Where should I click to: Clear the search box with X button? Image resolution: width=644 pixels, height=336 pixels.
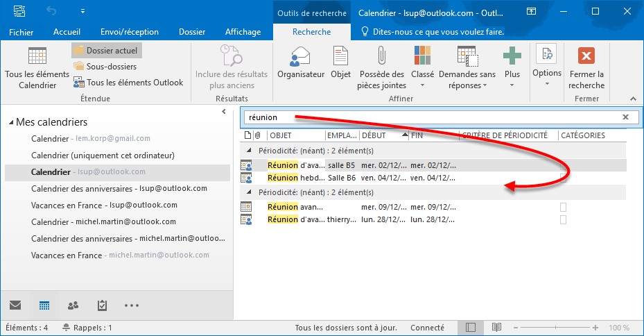tap(625, 117)
